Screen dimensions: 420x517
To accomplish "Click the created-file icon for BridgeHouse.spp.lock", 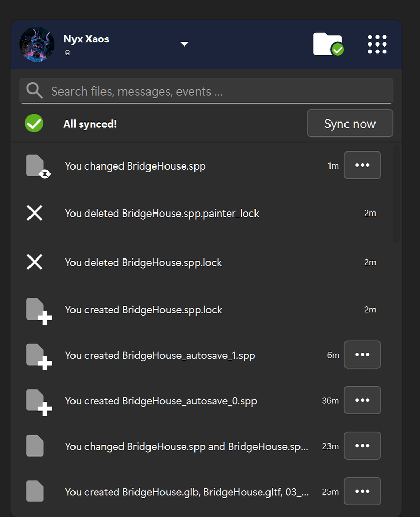I will pos(38,310).
